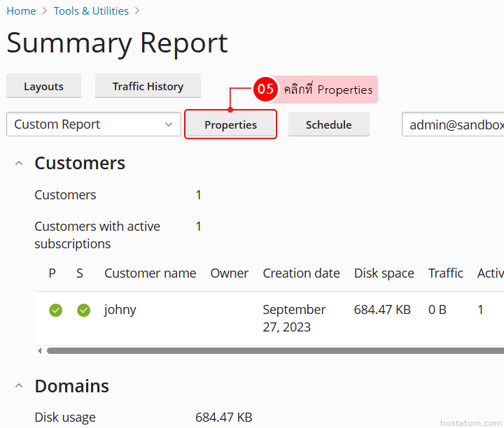This screenshot has width=504, height=428.
Task: Sort by Disk space column
Action: 384,273
